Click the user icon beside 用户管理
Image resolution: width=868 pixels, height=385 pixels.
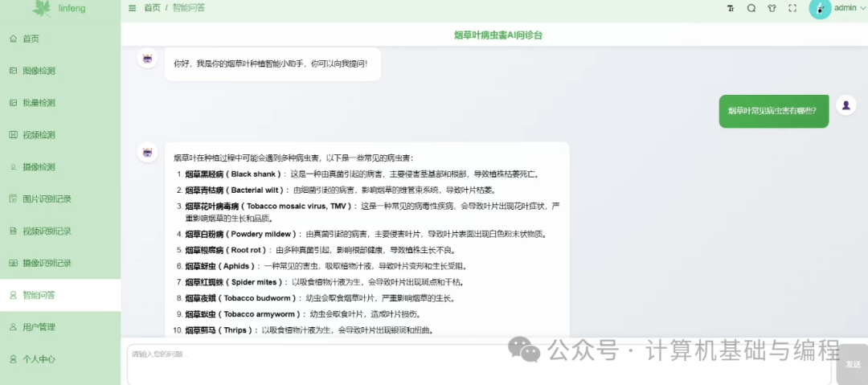click(x=14, y=327)
